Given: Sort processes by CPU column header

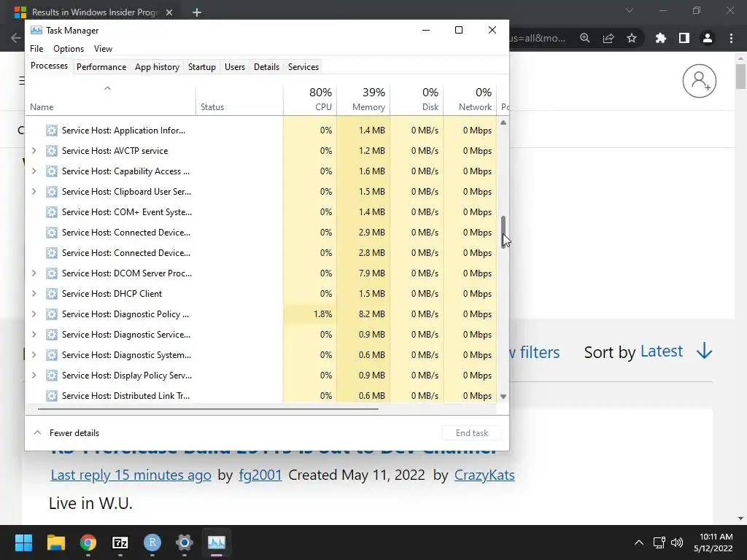Looking at the screenshot, I should click(310, 99).
